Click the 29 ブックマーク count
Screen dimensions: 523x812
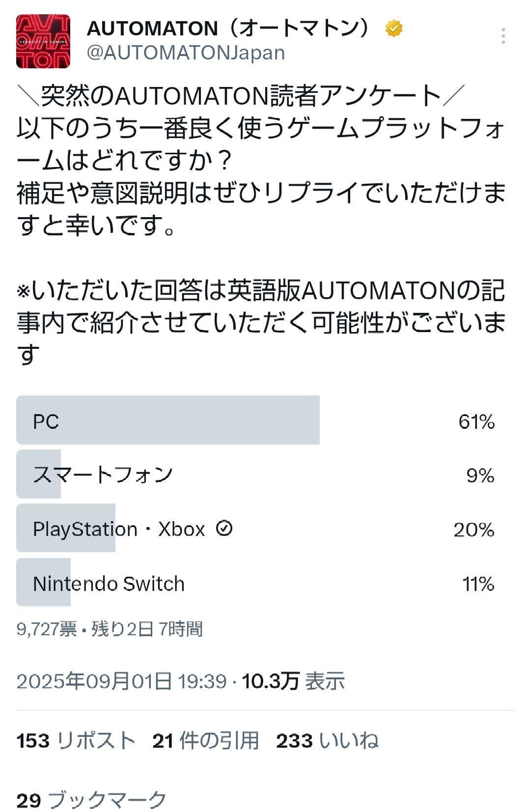coord(91,800)
